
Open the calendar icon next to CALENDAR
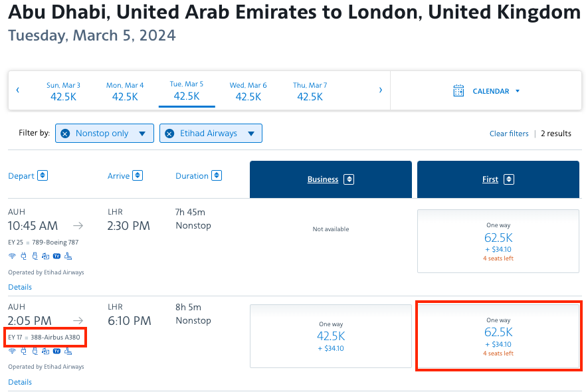point(458,90)
